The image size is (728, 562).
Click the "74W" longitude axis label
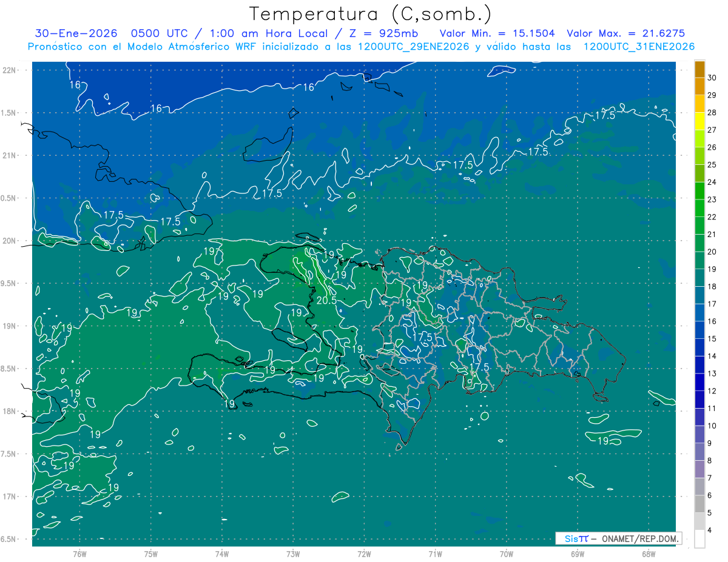pyautogui.click(x=222, y=554)
